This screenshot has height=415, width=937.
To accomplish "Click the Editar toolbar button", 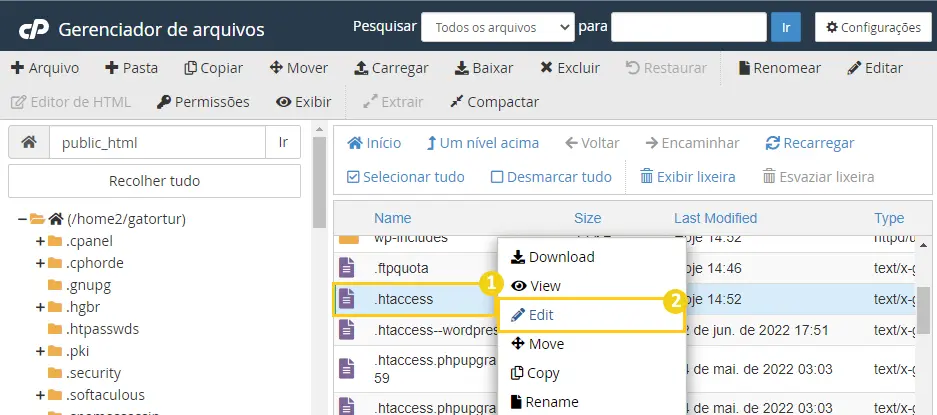I will pos(875,68).
